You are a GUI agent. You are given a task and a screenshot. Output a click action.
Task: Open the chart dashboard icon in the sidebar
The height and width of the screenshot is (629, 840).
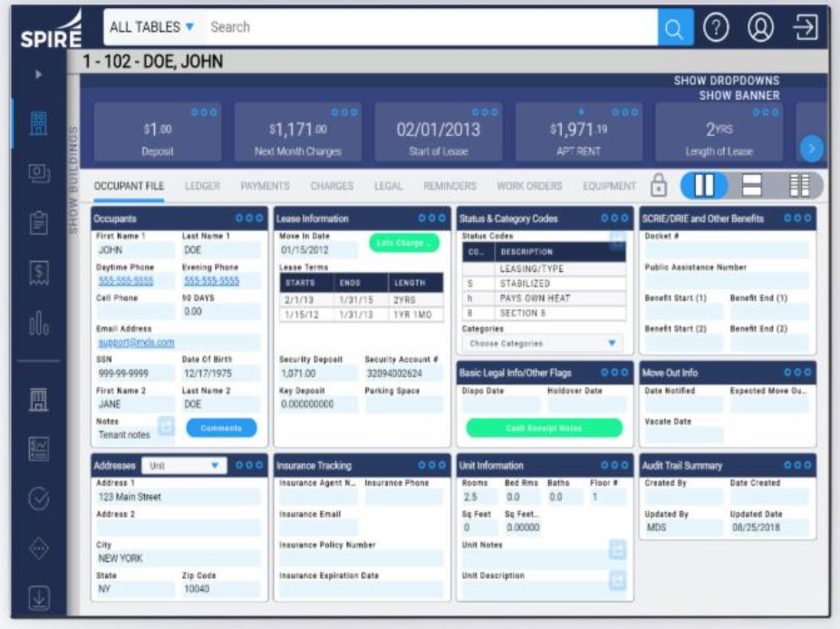point(39,449)
